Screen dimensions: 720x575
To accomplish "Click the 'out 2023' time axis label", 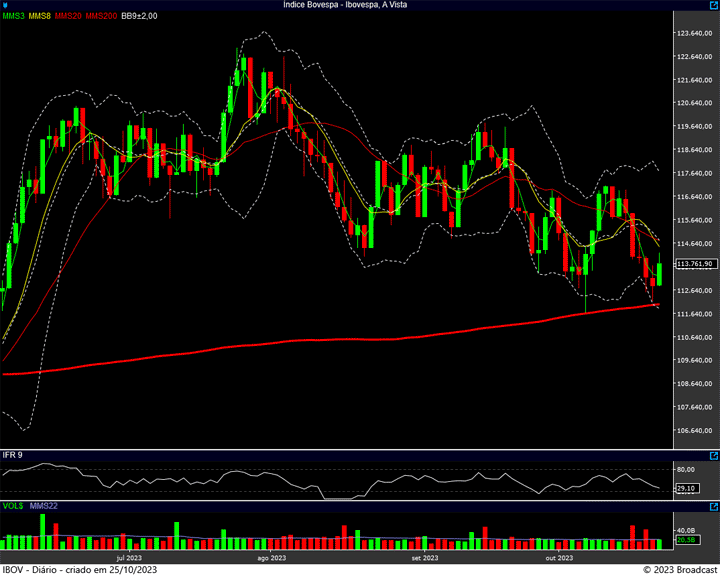I will point(559,557).
